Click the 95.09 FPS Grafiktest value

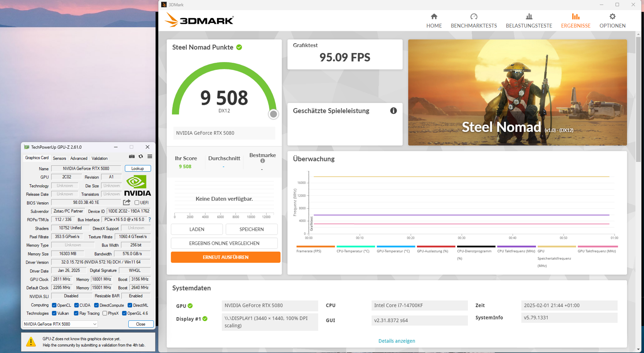coord(345,57)
